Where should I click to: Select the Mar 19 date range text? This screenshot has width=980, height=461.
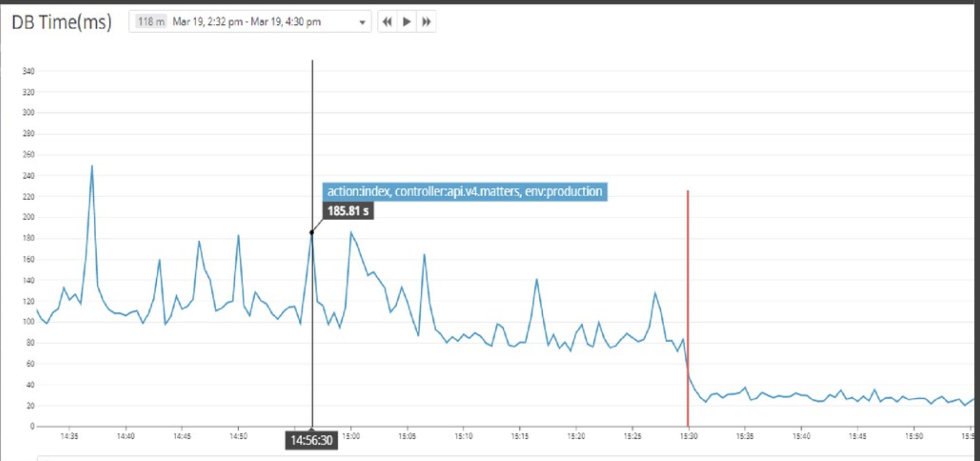pos(247,22)
